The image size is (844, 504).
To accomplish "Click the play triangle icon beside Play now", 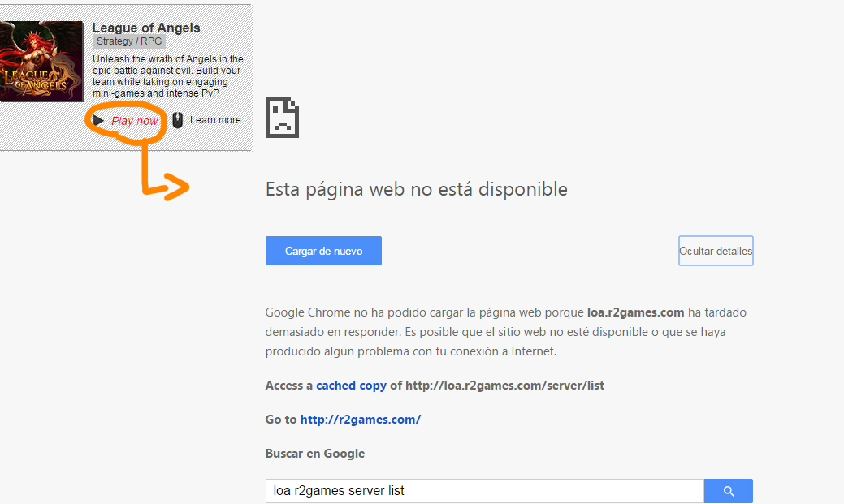I will tap(98, 121).
